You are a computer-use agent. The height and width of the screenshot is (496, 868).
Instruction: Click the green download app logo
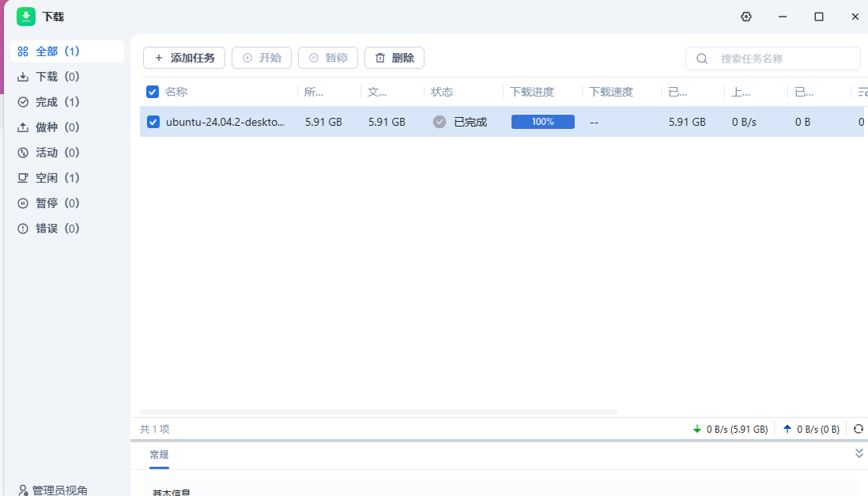[x=26, y=17]
